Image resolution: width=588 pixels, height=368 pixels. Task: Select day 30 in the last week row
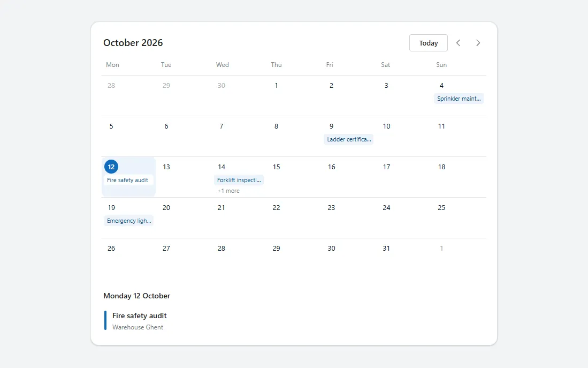[331, 248]
